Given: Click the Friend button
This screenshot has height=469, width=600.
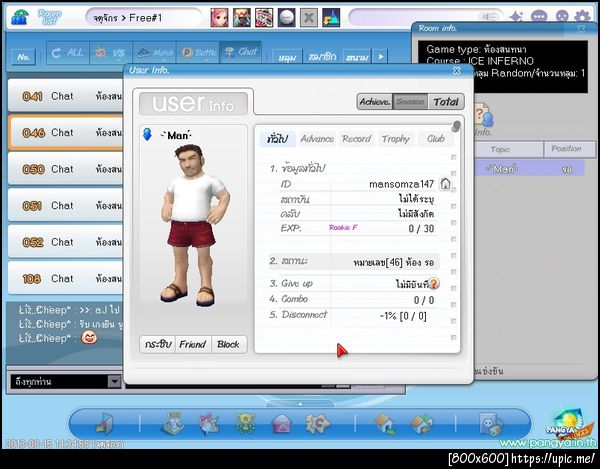Looking at the screenshot, I should coord(193,344).
